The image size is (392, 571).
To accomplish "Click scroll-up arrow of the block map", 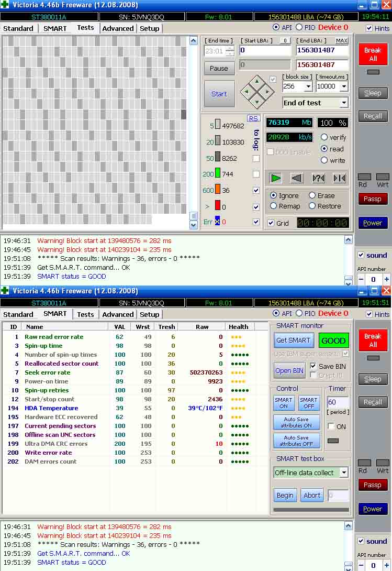I will [194, 40].
